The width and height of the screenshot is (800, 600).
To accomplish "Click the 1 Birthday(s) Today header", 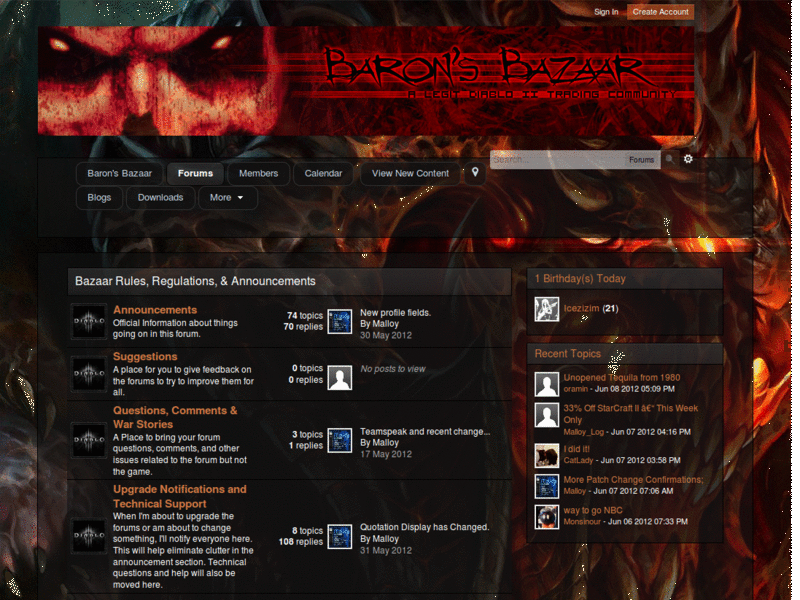I will pyautogui.click(x=624, y=279).
